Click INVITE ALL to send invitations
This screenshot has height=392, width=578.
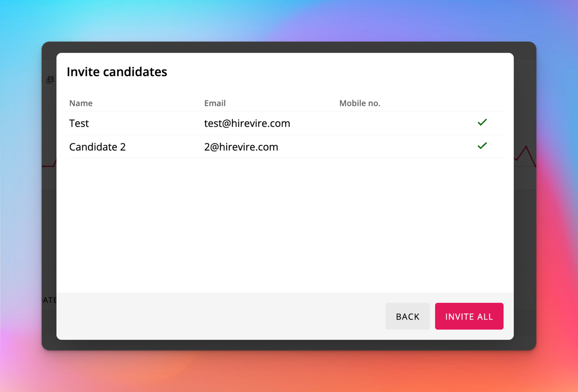click(x=469, y=316)
